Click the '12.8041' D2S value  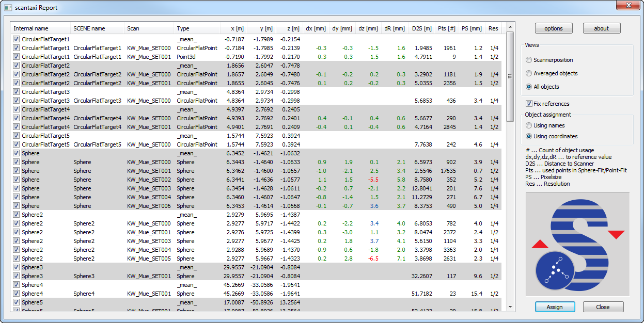pyautogui.click(x=421, y=188)
